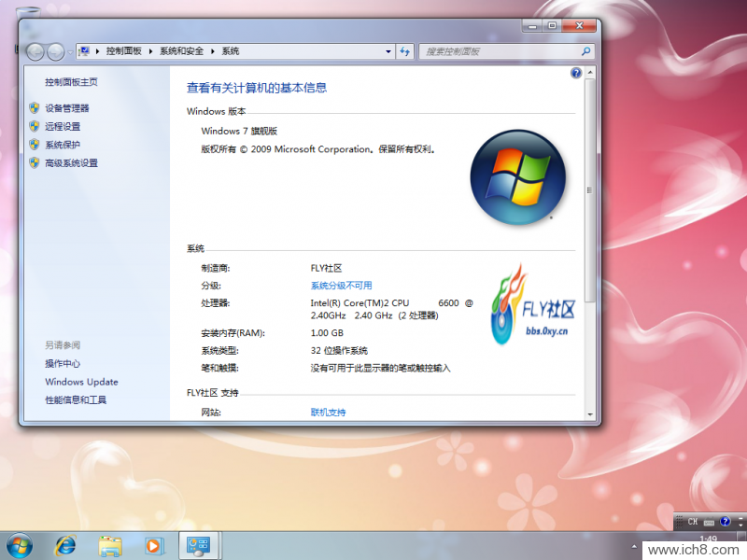Image resolution: width=747 pixels, height=560 pixels.
Task: Maximize the system window
Action: 552,26
